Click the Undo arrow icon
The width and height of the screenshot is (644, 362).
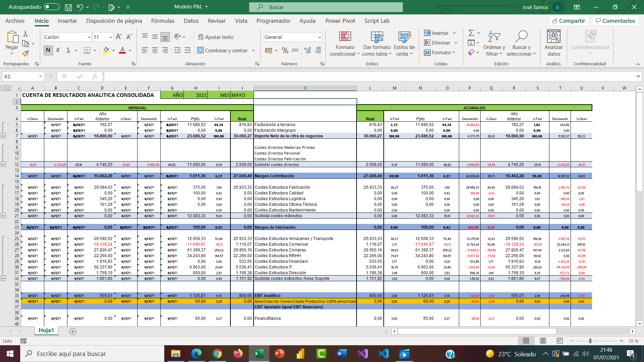(79, 7)
